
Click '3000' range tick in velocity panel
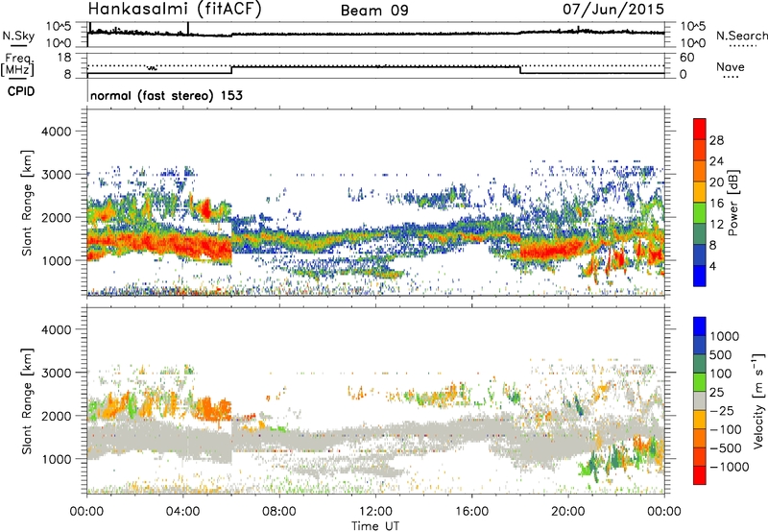[56, 373]
